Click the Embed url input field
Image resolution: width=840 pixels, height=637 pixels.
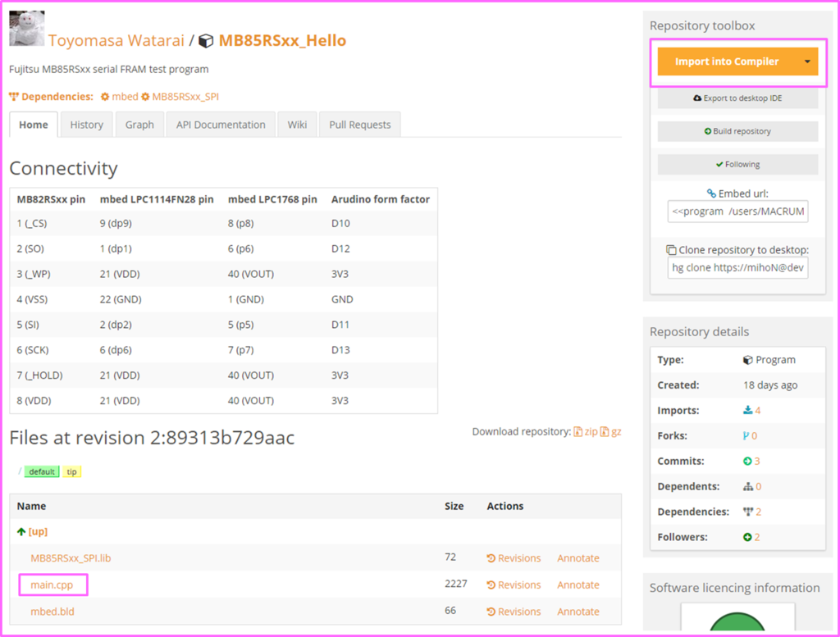point(737,212)
